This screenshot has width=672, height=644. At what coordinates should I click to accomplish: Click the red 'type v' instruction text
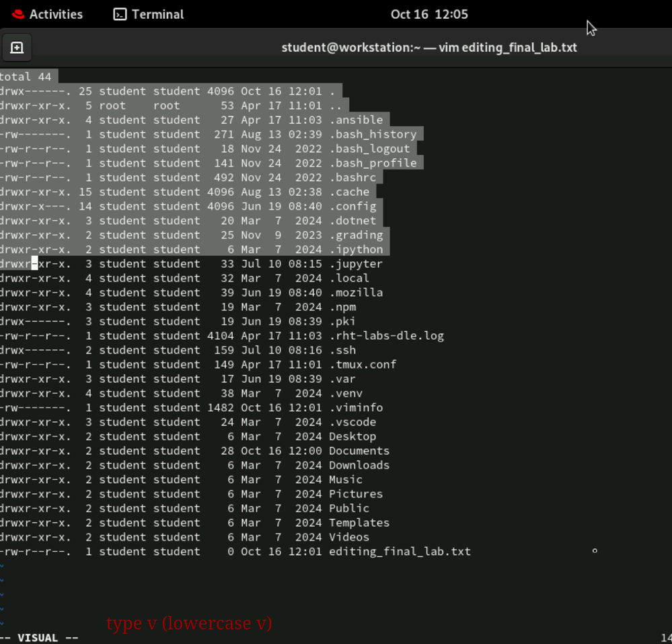[x=189, y=623]
